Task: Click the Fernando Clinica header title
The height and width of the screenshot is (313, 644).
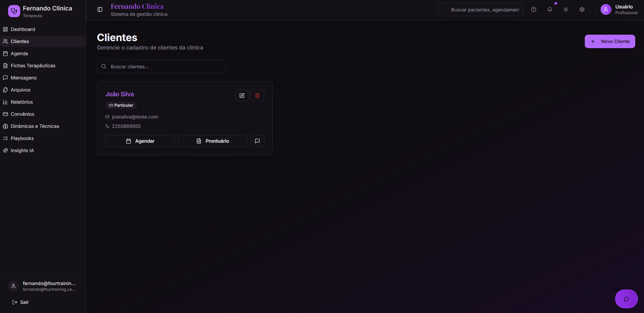Action: point(137,6)
